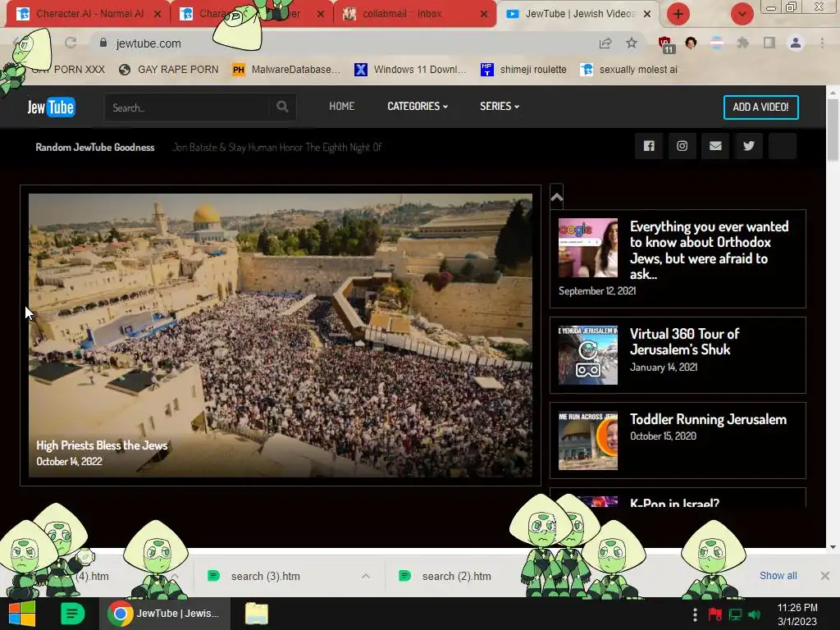This screenshot has width=840, height=630.
Task: Reload the page with the refresh icon
Action: coord(71,43)
